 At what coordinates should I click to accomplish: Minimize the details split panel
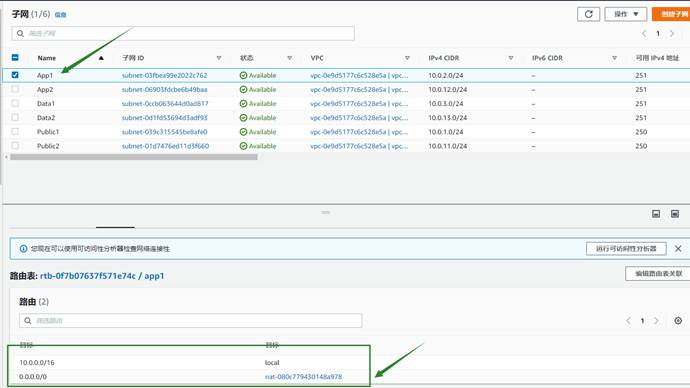656,214
